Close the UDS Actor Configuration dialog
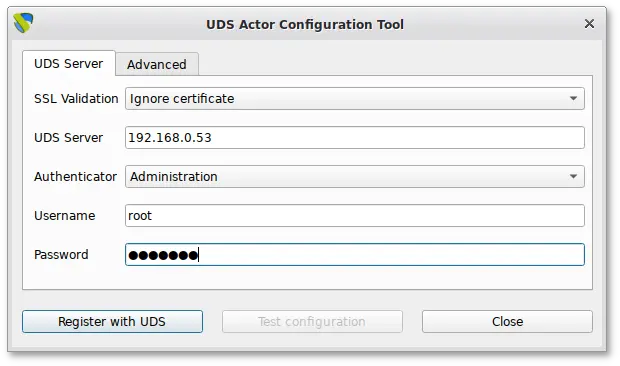 tap(589, 24)
